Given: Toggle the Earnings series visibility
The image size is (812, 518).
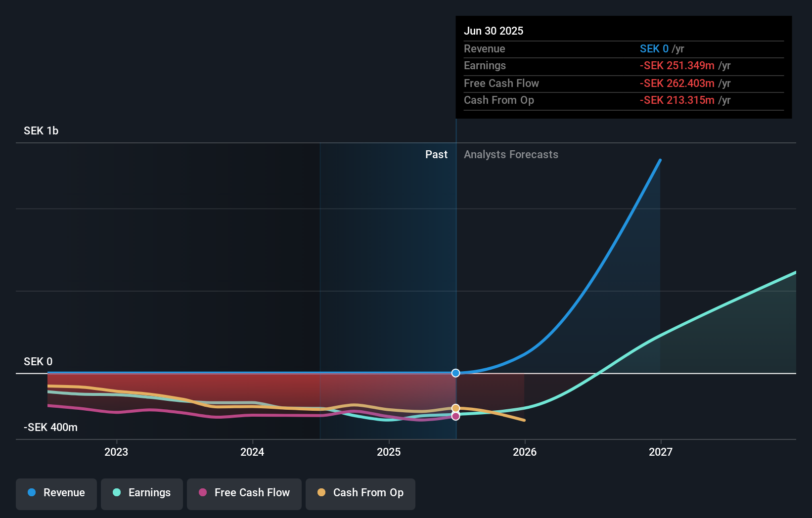Looking at the screenshot, I should pyautogui.click(x=142, y=493).
